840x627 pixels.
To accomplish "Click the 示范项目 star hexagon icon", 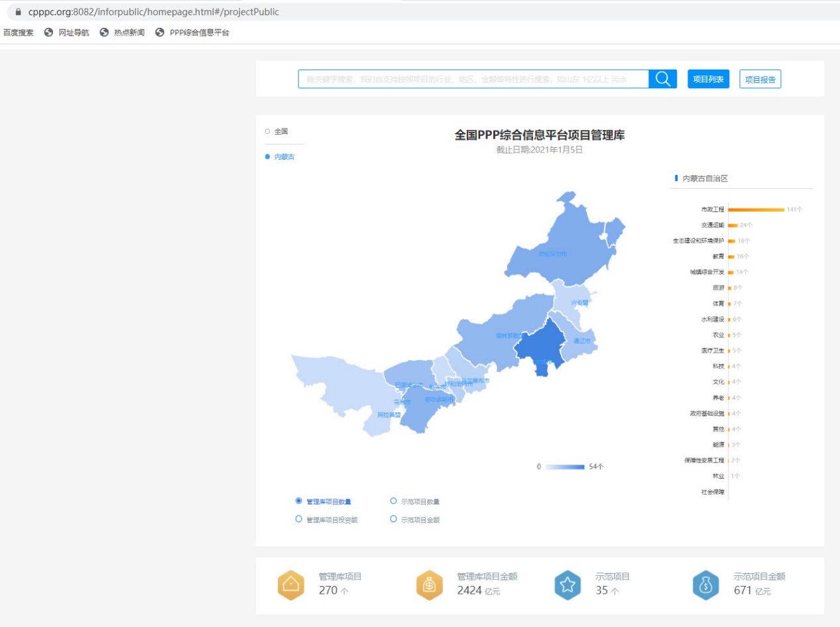I will pos(568,585).
